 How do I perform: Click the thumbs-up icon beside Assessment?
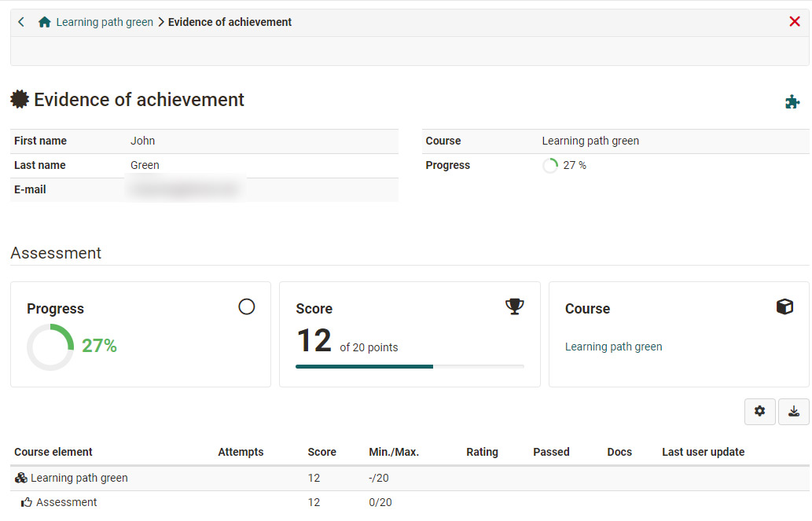[26, 502]
